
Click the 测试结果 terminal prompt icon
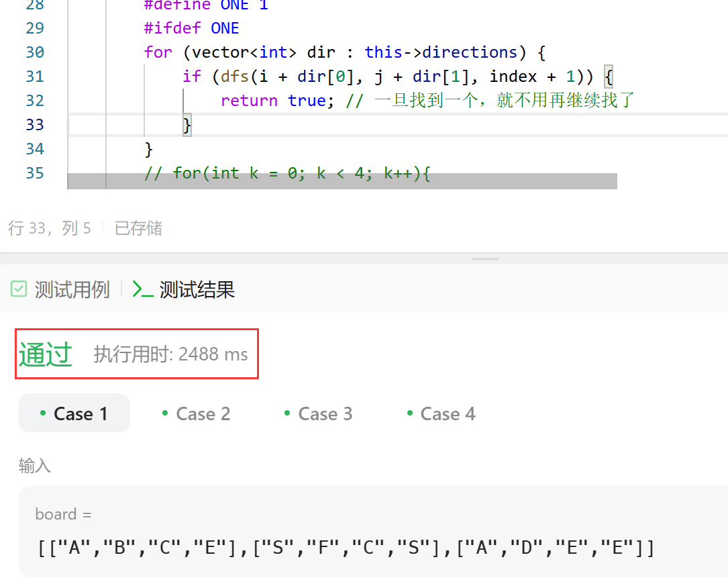[143, 289]
